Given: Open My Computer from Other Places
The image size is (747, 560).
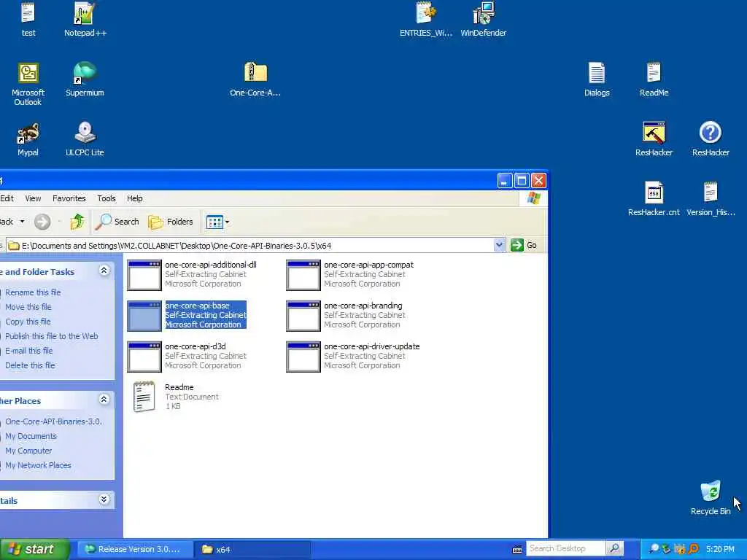Looking at the screenshot, I should coord(28,451).
